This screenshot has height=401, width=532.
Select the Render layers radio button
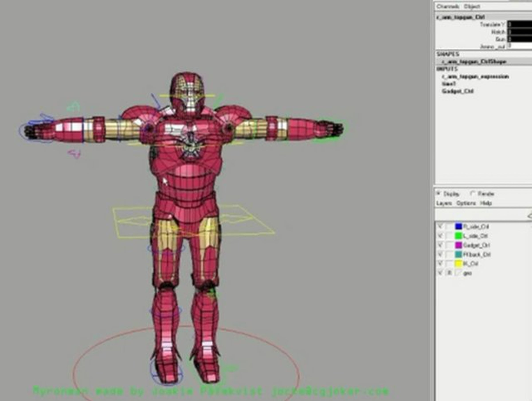point(473,193)
